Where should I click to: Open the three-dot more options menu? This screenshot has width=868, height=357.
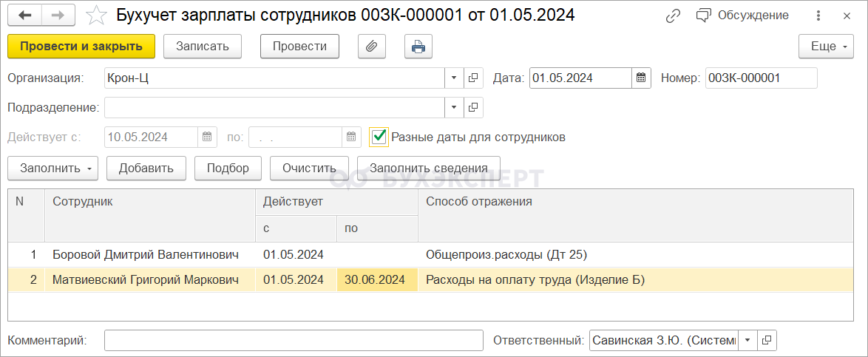818,16
